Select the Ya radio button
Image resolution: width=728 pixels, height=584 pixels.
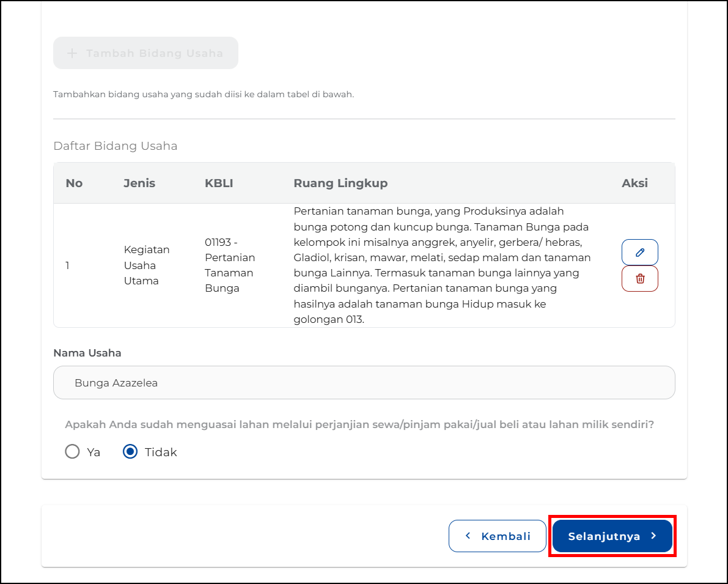pyautogui.click(x=72, y=452)
